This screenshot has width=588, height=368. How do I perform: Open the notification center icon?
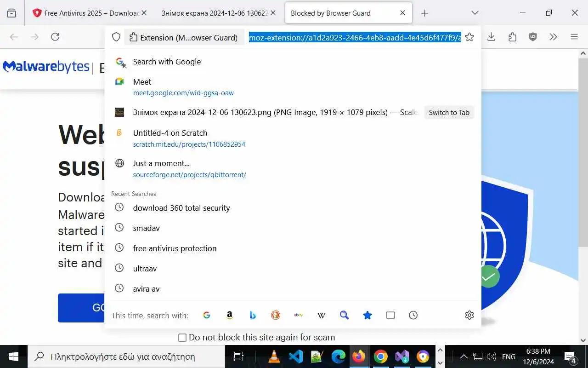point(570,357)
